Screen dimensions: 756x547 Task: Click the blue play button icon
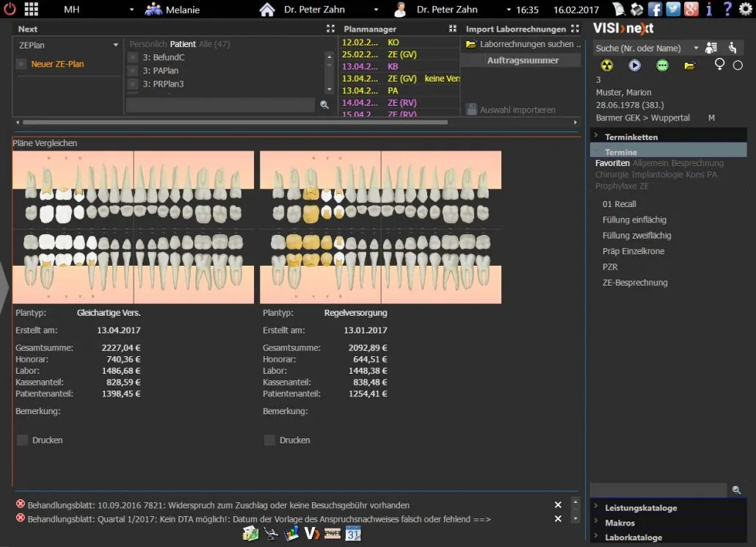[634, 65]
